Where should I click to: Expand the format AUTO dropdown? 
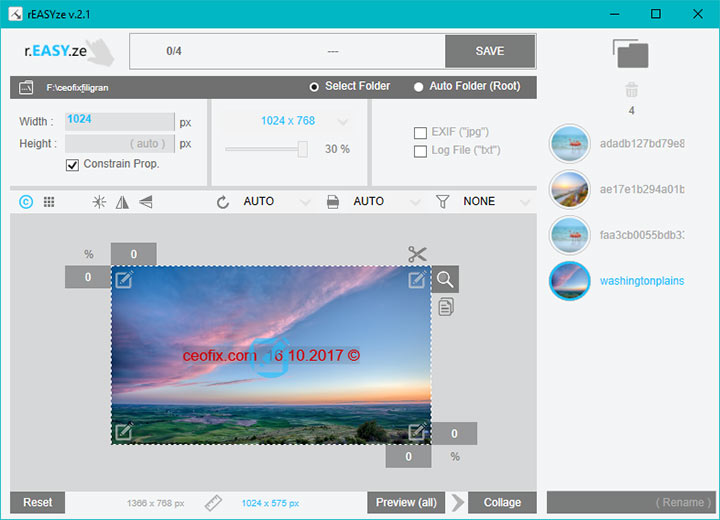(x=415, y=202)
